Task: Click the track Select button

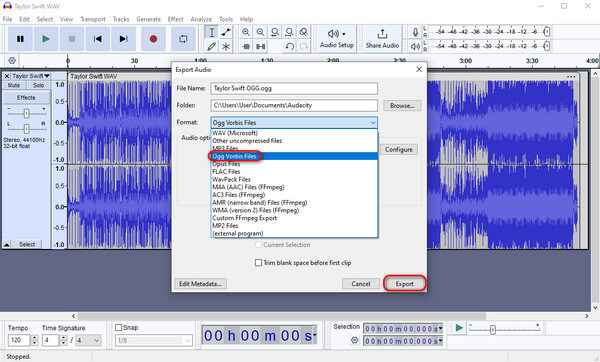Action: pos(27,244)
